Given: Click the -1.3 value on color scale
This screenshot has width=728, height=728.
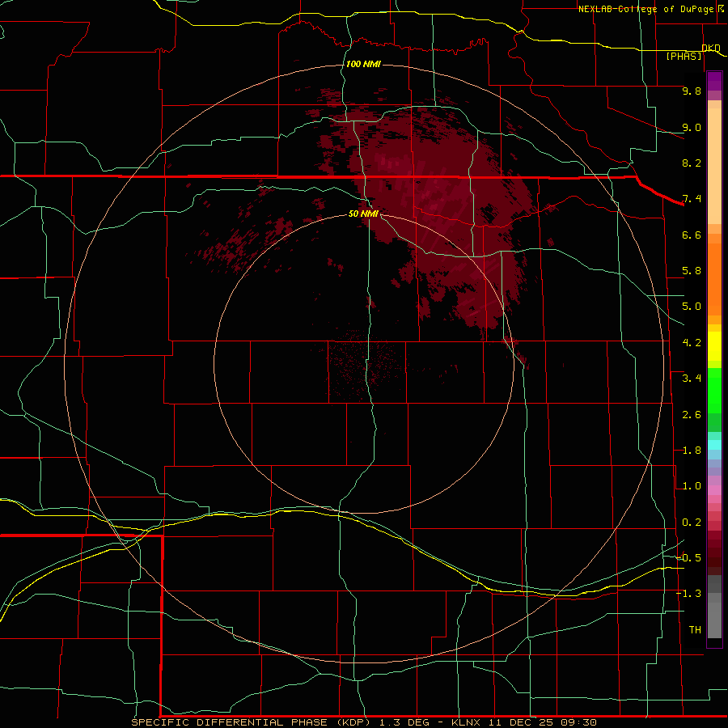Looking at the screenshot, I should coord(689,594).
